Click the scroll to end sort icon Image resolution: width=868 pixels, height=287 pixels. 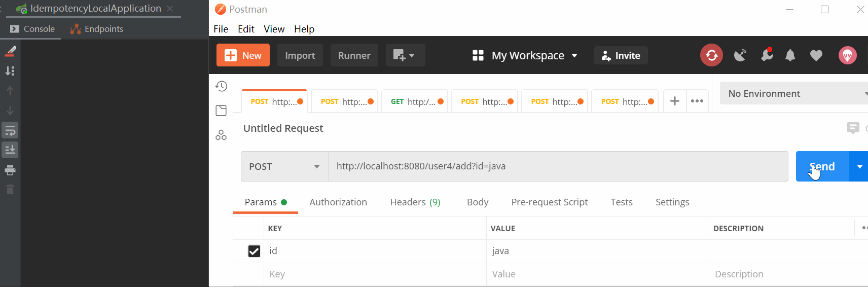point(10,70)
